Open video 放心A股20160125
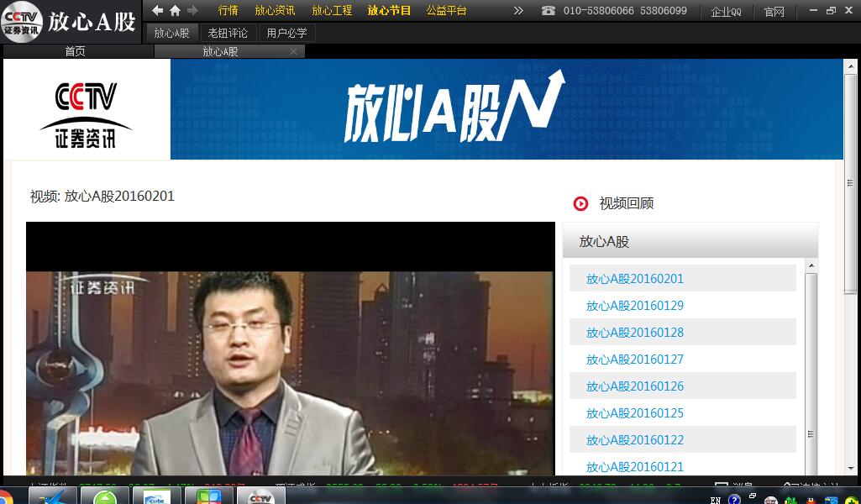The height and width of the screenshot is (504, 861). point(635,413)
